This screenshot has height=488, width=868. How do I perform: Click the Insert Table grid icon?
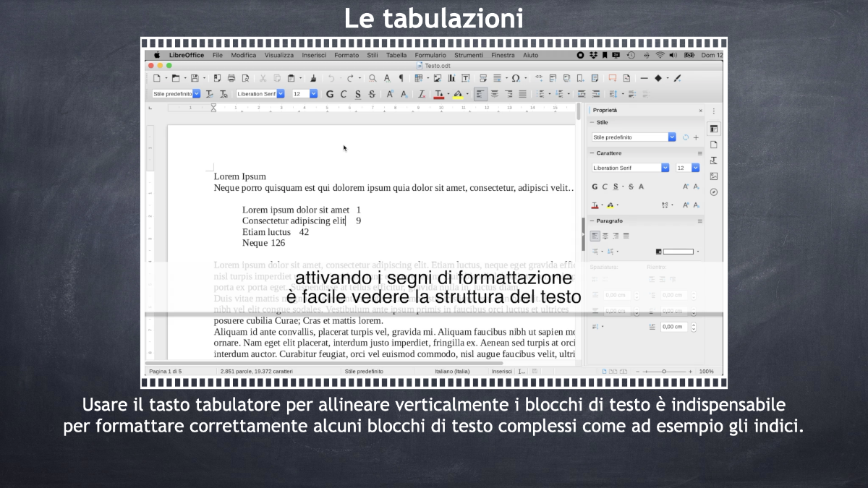pos(418,78)
